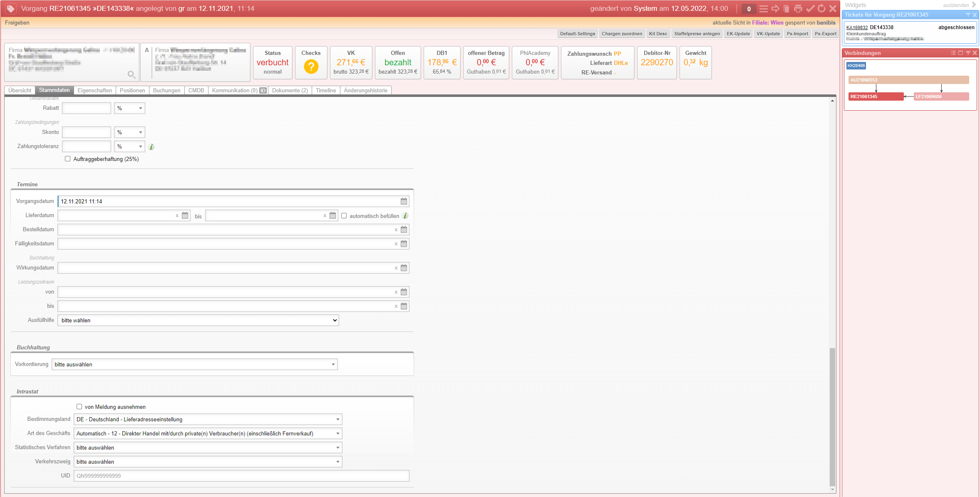The image size is (980, 497).
Task: Open calendar picker for Leistungszeitraum von
Action: (x=404, y=292)
